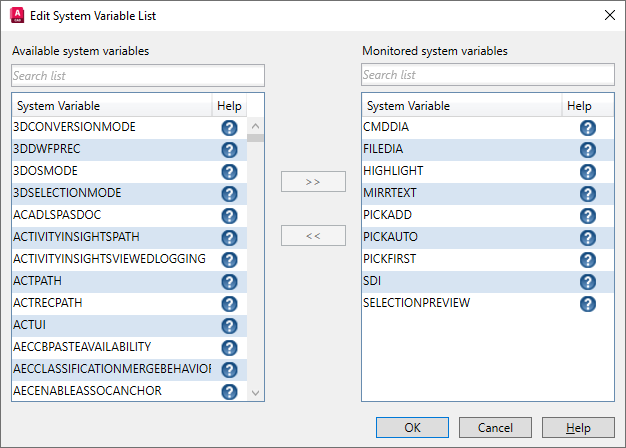Image resolution: width=626 pixels, height=448 pixels.
Task: Show help for CMDDIA variable
Action: point(588,128)
